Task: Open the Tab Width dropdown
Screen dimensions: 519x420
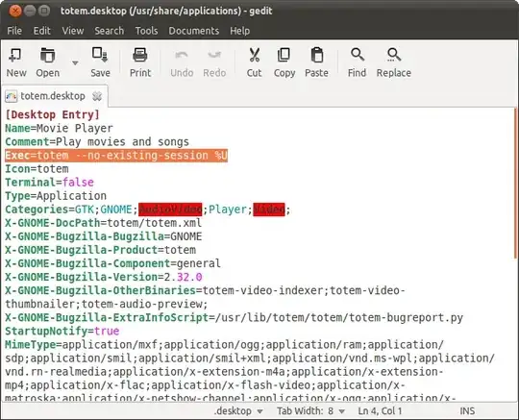Action: [310, 411]
